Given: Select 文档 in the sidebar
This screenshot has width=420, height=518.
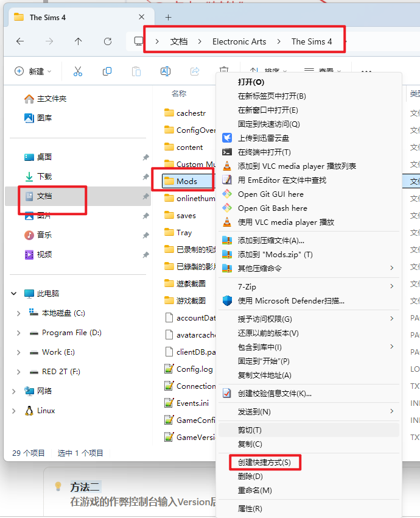Looking at the screenshot, I should [78, 196].
